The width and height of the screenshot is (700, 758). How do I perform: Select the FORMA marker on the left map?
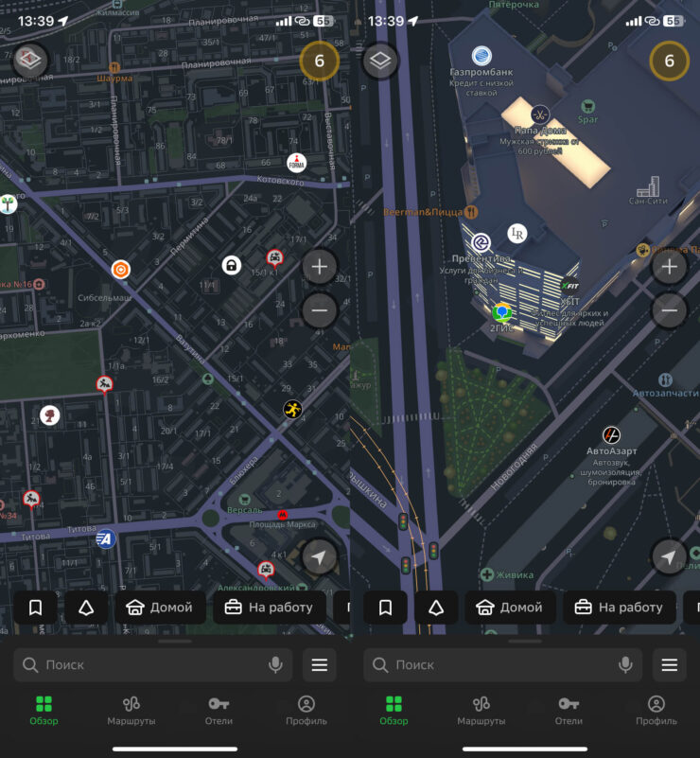coord(297,163)
